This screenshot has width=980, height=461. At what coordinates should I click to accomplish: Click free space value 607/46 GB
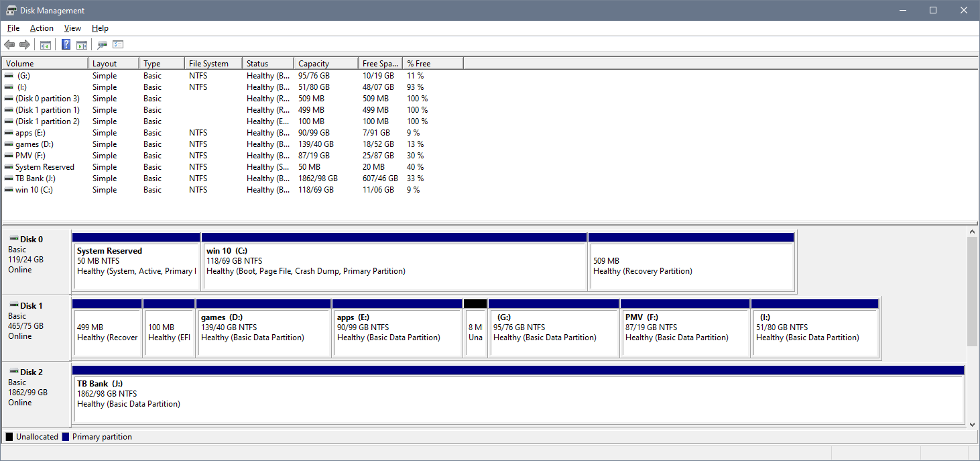(x=380, y=178)
